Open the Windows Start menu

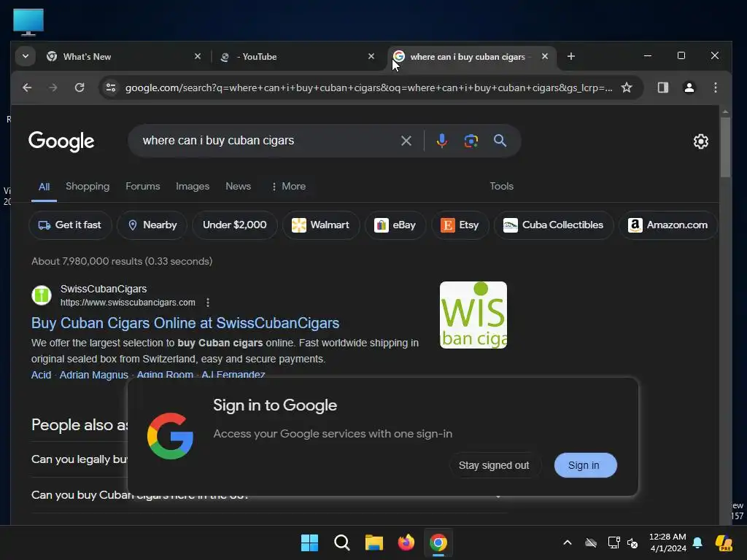309,542
